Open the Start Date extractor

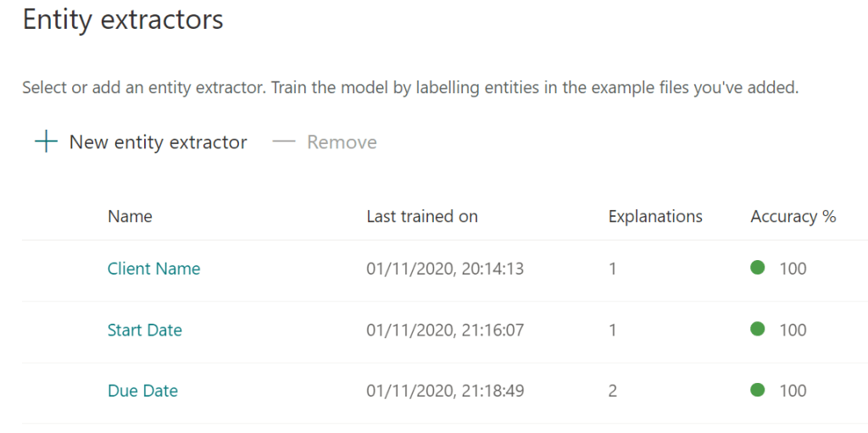[144, 330]
